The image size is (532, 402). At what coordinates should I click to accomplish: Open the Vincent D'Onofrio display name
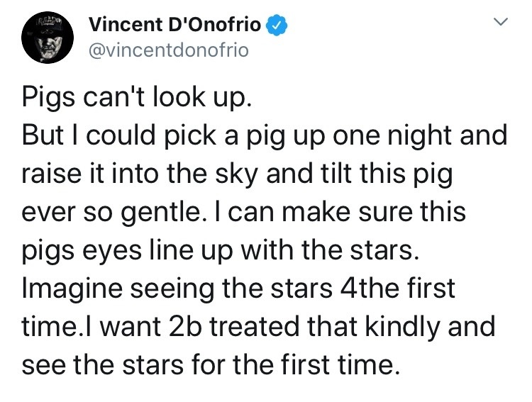pos(174,24)
